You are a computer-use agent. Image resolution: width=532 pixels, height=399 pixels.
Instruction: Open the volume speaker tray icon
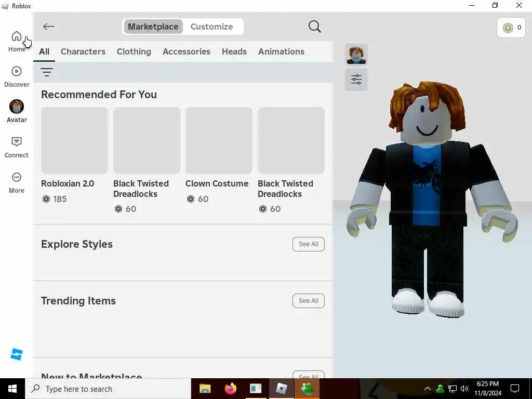coord(465,389)
